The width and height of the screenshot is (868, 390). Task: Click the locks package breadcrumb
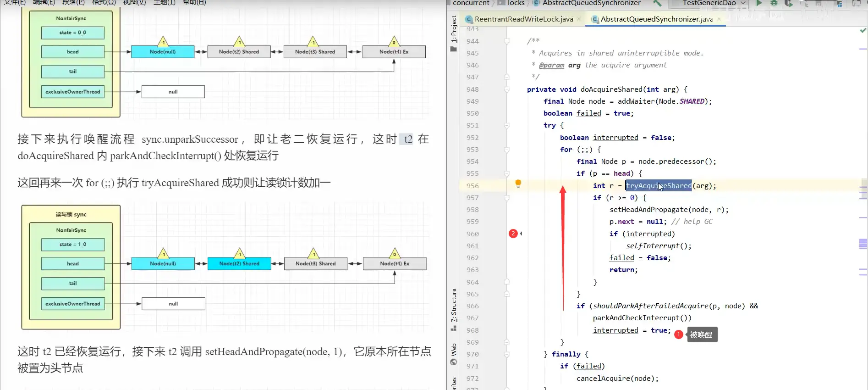point(516,3)
